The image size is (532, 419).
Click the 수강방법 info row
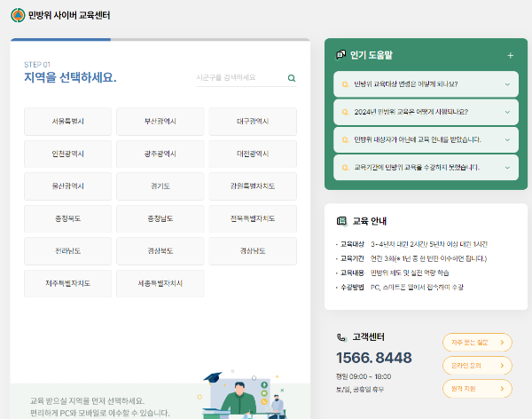(400, 287)
